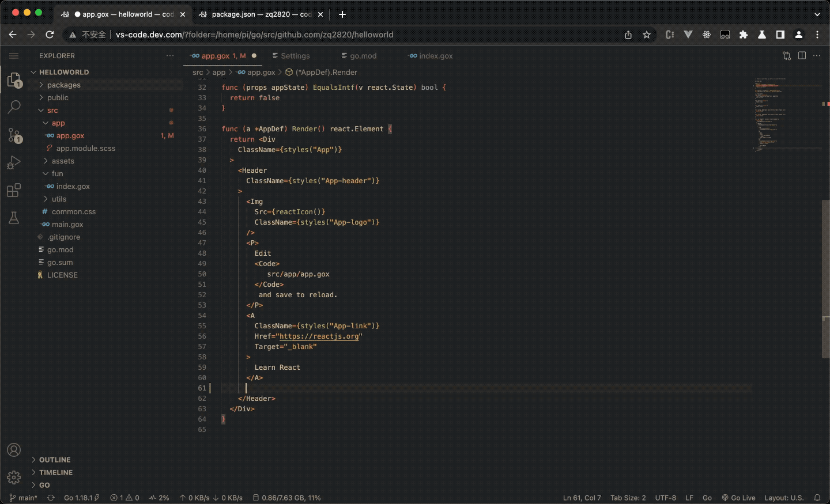Expand the GO section
This screenshot has width=830, height=504.
(x=107, y=485)
